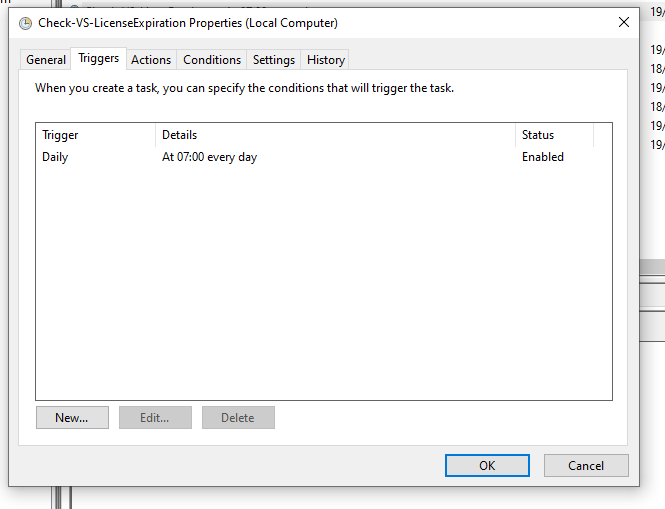Confirm with the OK button
The width and height of the screenshot is (665, 509).
[x=487, y=465]
